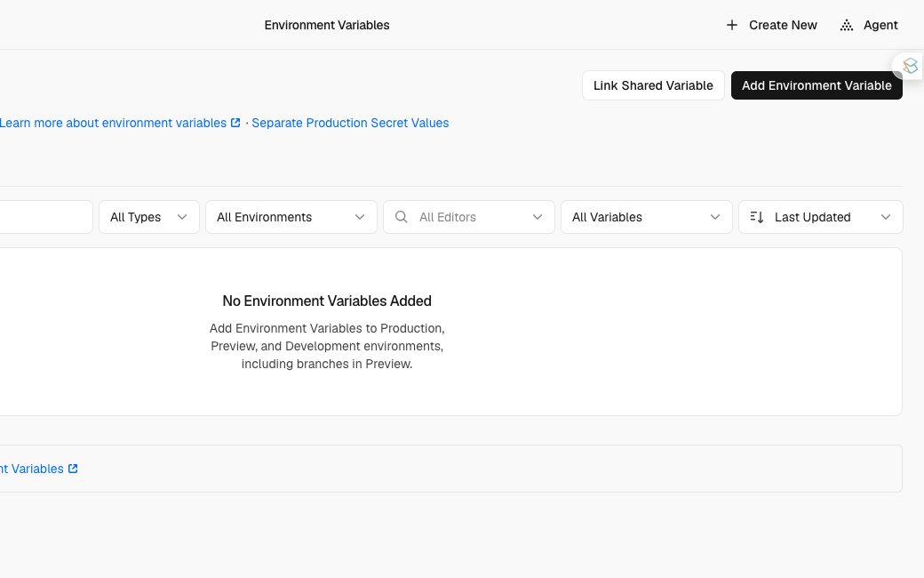Screen dimensions: 924x578
Task: Open the Last Updated sort dropdown
Action: (x=821, y=217)
